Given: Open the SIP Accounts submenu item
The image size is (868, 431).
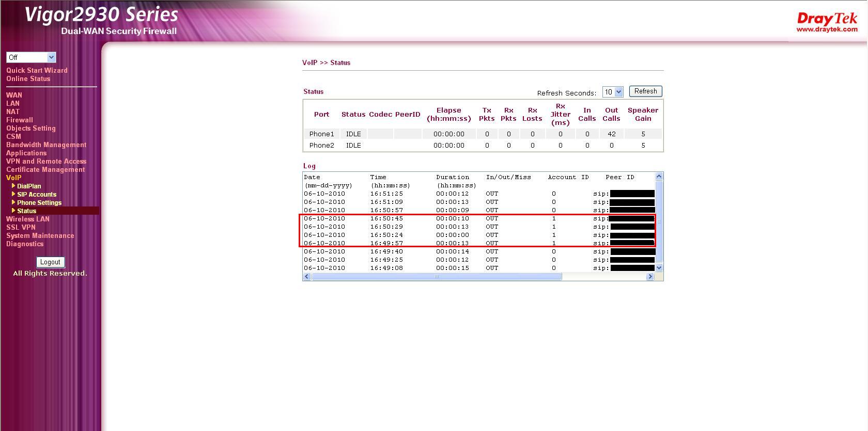Looking at the screenshot, I should pyautogui.click(x=37, y=194).
